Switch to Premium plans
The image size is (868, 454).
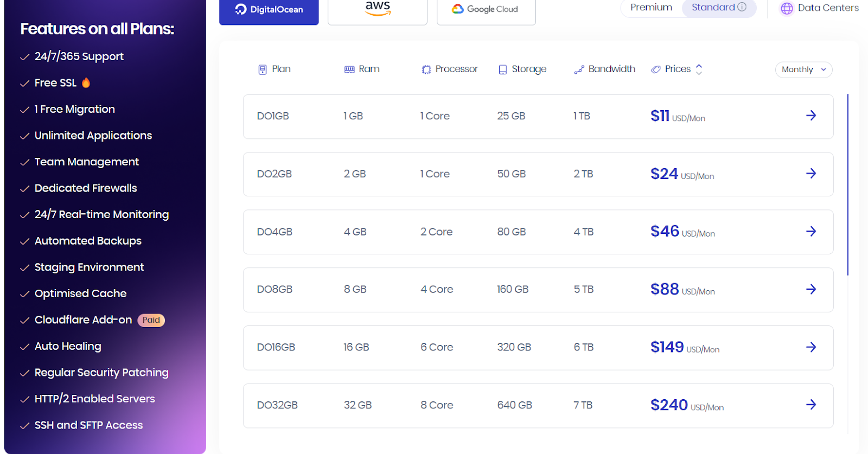click(x=651, y=8)
